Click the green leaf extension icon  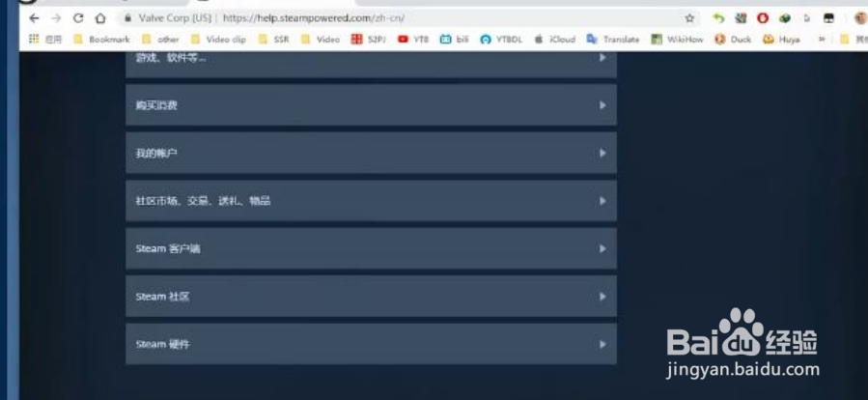[784, 18]
